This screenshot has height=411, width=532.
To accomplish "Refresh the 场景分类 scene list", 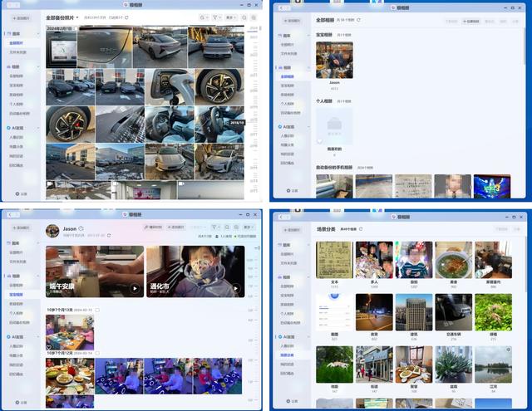I will [361, 229].
